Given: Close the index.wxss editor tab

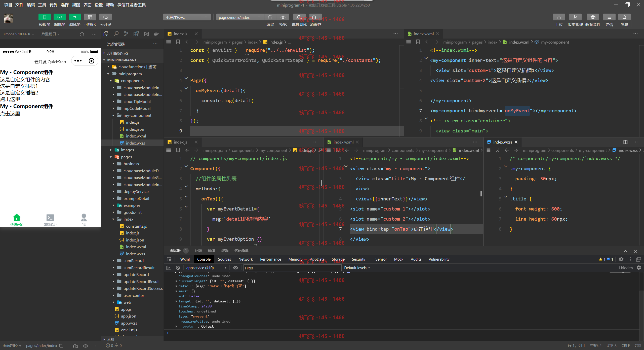Looking at the screenshot, I should [516, 142].
